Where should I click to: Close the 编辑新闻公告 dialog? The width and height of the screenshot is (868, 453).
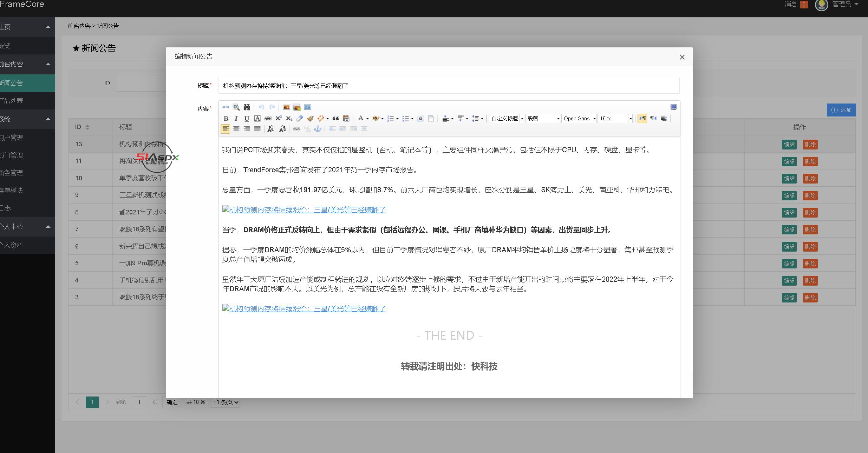(682, 57)
